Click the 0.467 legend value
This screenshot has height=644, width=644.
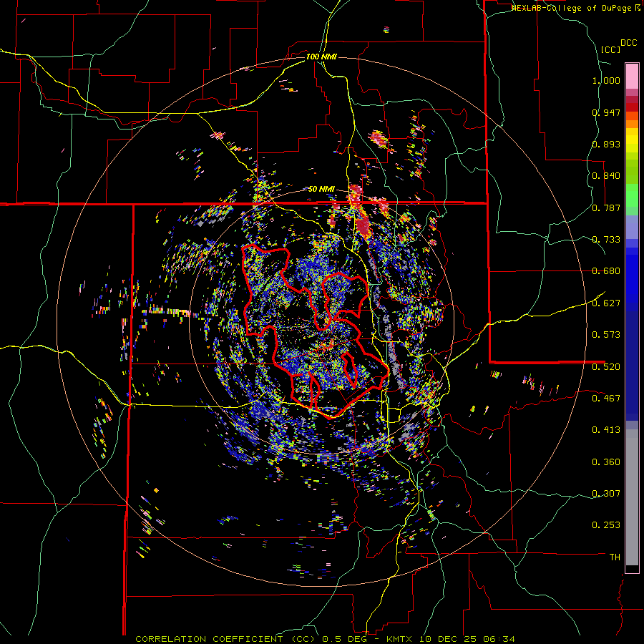click(x=606, y=399)
